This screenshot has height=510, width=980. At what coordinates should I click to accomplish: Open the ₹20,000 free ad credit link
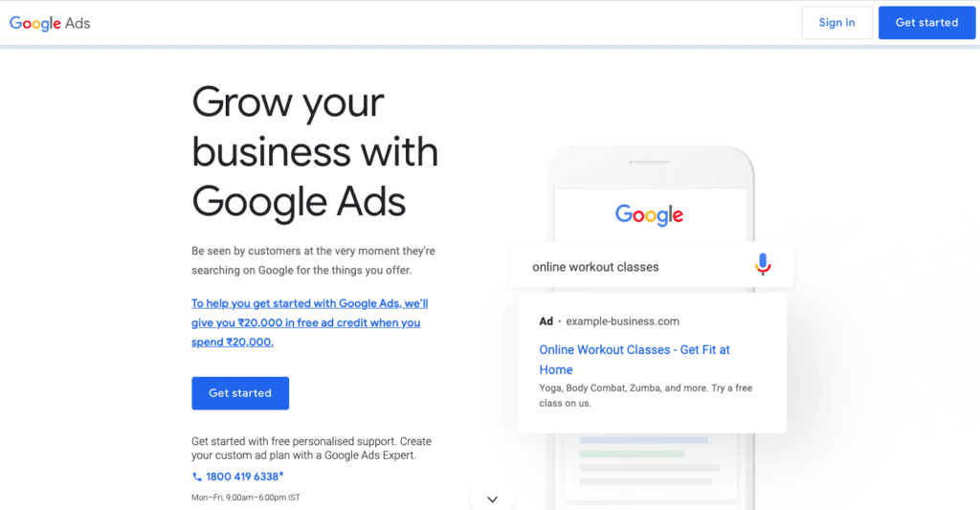(309, 322)
